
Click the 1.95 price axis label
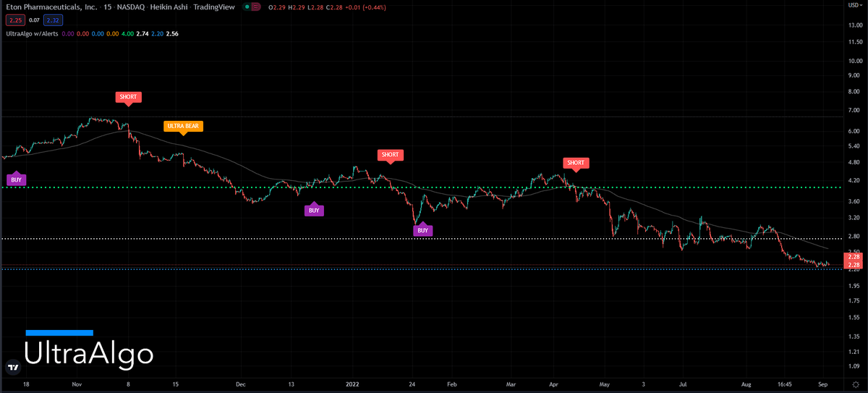tap(853, 286)
